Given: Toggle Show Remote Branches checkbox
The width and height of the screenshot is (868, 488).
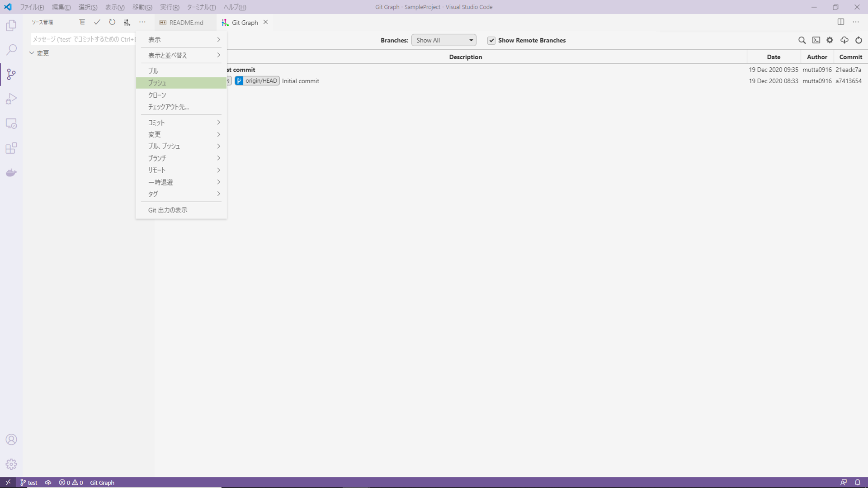Looking at the screenshot, I should pos(491,41).
